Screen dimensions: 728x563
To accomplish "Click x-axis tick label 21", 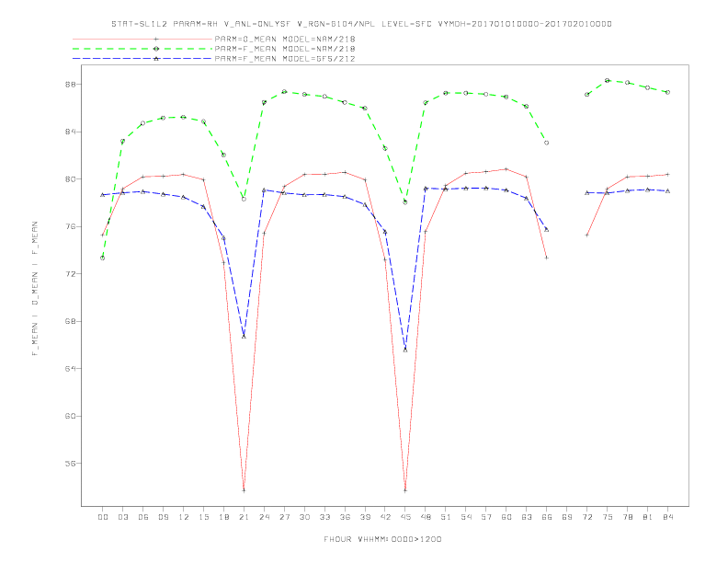I will tap(245, 517).
